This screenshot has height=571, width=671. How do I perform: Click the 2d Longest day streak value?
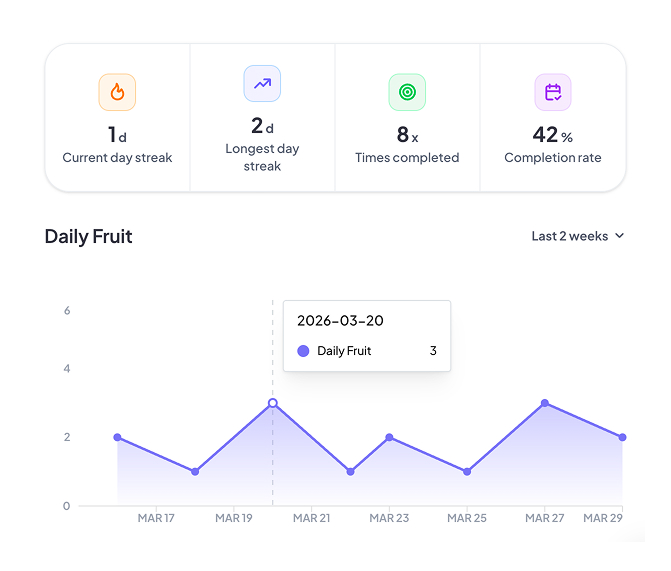[262, 126]
